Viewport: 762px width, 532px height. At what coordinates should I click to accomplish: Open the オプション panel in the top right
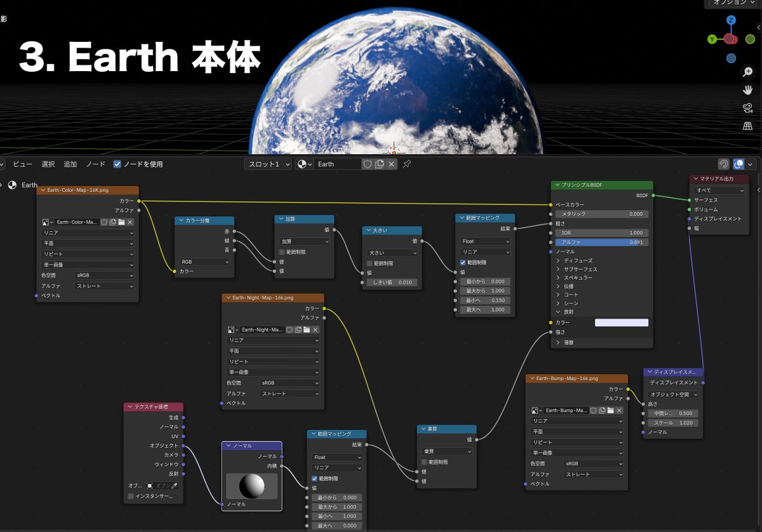(730, 3)
